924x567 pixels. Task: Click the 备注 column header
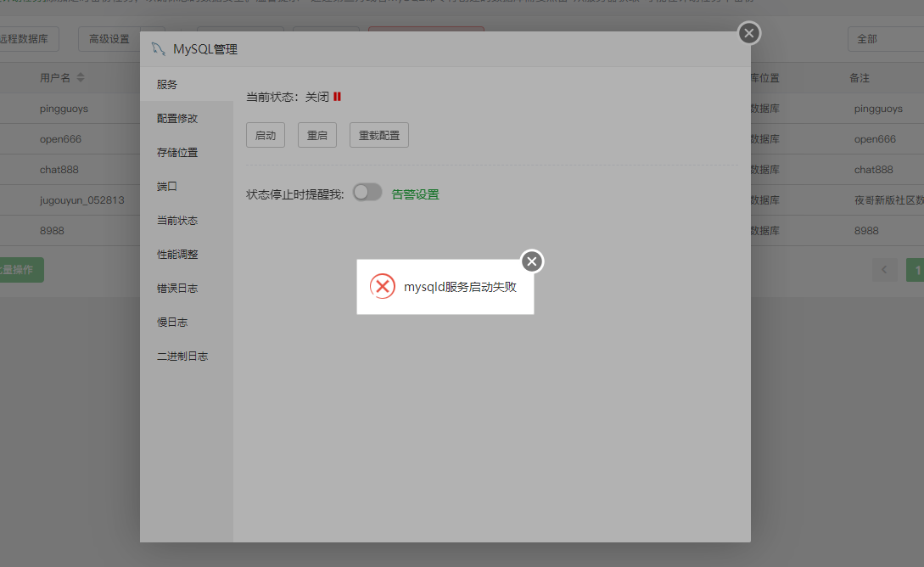click(x=860, y=78)
